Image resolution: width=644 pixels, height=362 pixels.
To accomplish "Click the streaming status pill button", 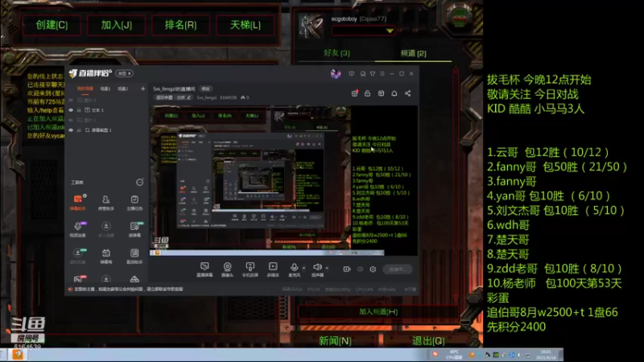I will (397, 269).
